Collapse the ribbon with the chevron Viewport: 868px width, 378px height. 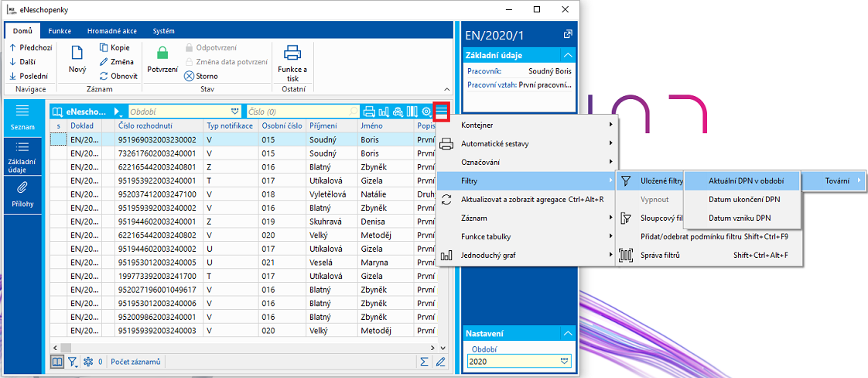tap(446, 88)
